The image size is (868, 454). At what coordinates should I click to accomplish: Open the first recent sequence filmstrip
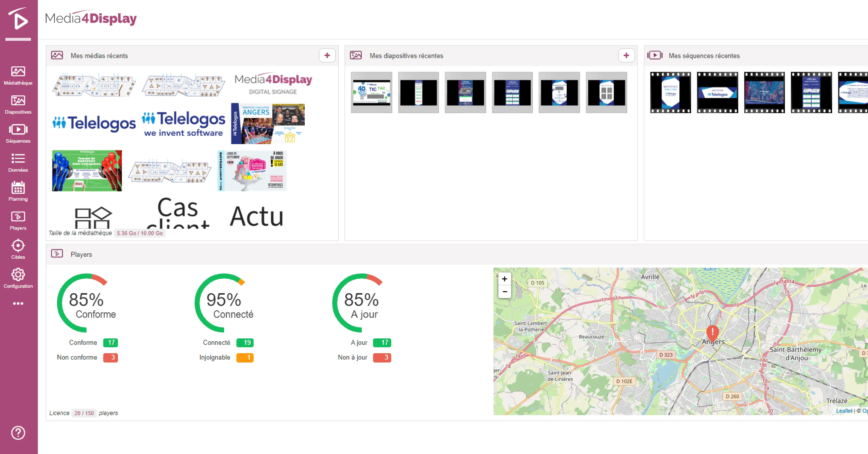(x=671, y=92)
